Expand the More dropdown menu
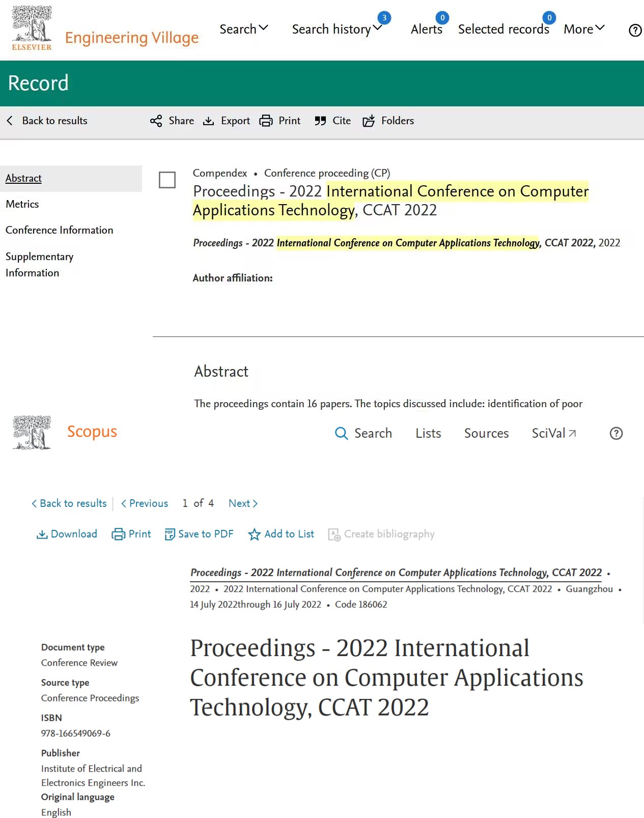This screenshot has width=644, height=818. point(584,29)
